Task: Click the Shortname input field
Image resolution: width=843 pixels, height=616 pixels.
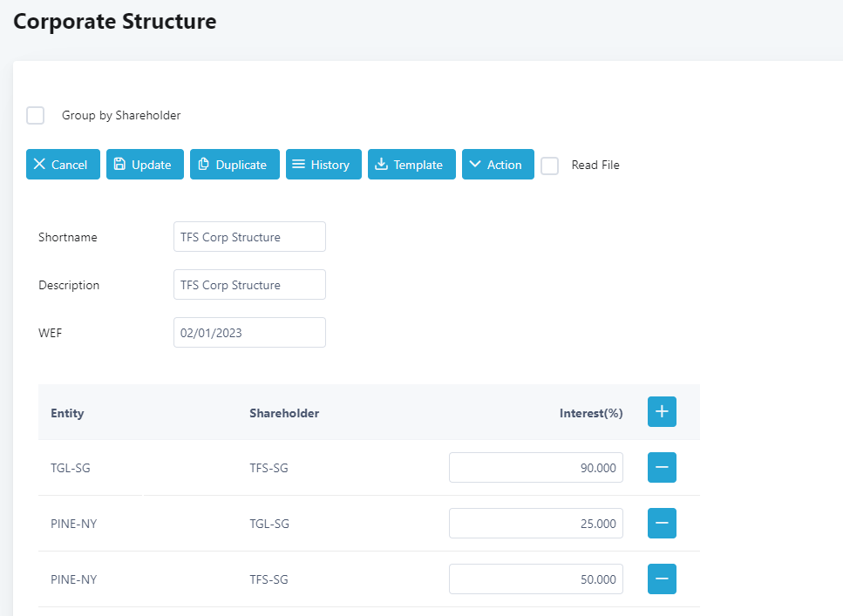Action: (x=249, y=237)
